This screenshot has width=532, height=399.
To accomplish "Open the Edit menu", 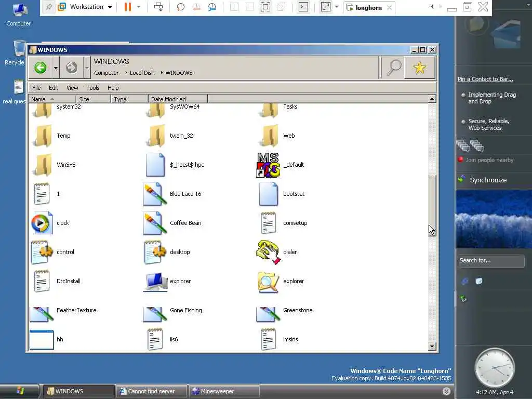I will [x=54, y=88].
